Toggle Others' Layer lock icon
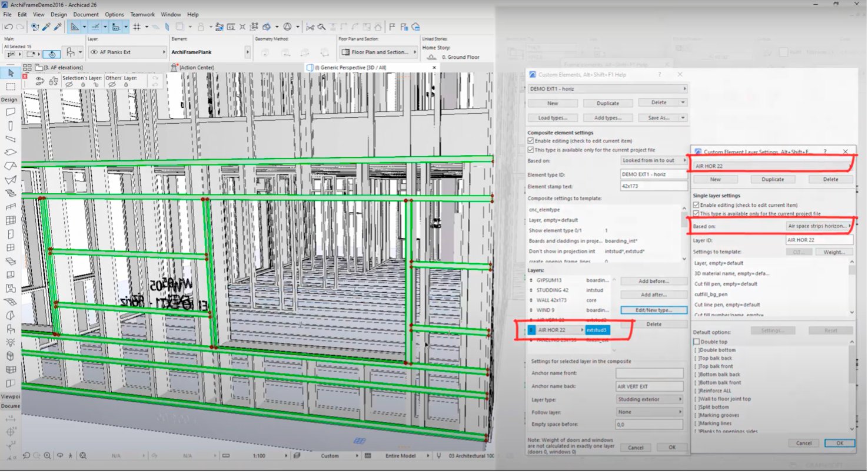 click(x=125, y=85)
